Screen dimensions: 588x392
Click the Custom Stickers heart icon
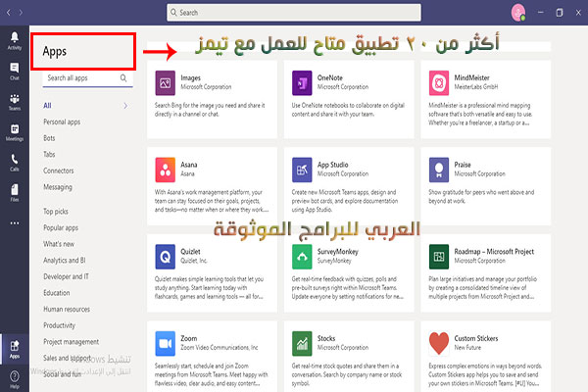tap(439, 344)
